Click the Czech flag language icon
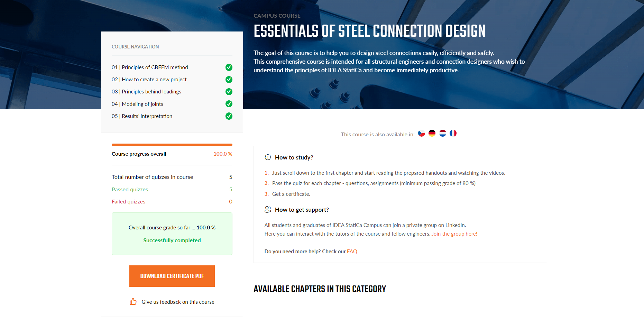 (x=421, y=133)
